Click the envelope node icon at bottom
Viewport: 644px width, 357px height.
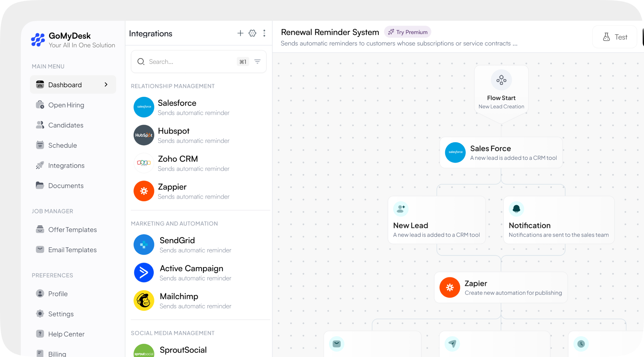(x=337, y=344)
